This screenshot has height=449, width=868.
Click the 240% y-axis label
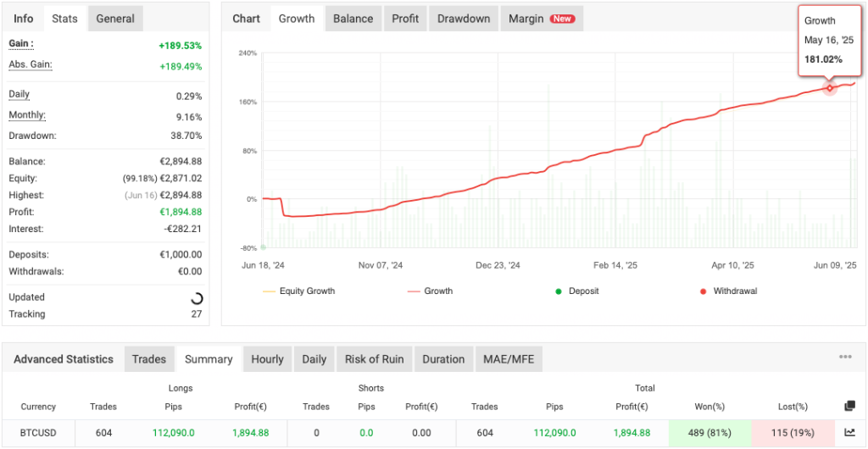248,53
